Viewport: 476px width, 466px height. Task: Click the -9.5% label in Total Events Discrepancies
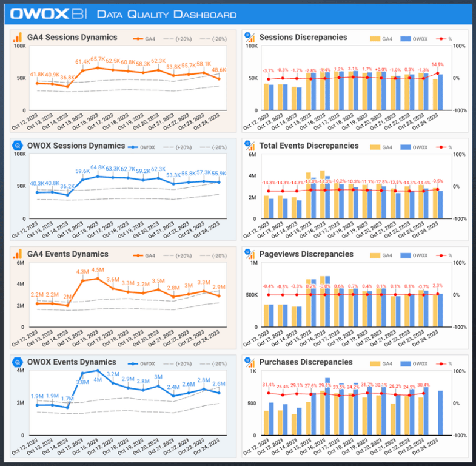[437, 181]
